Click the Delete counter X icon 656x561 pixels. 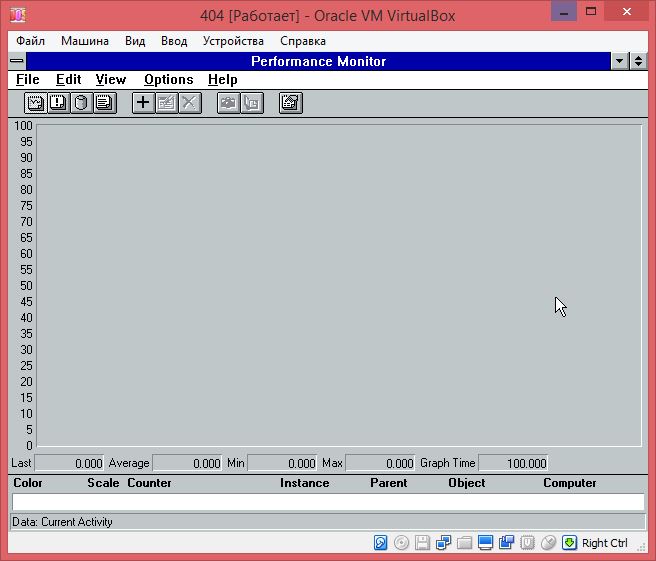(190, 103)
